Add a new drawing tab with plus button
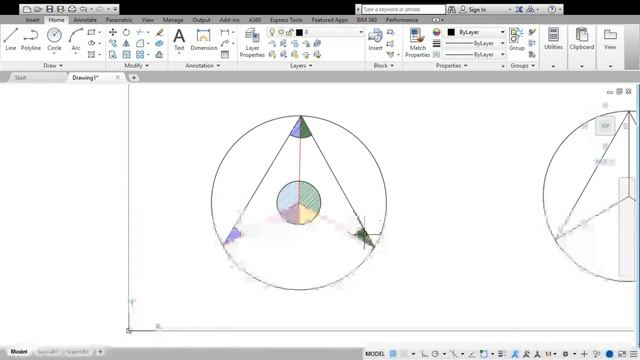This screenshot has height=360, width=640. click(x=133, y=78)
